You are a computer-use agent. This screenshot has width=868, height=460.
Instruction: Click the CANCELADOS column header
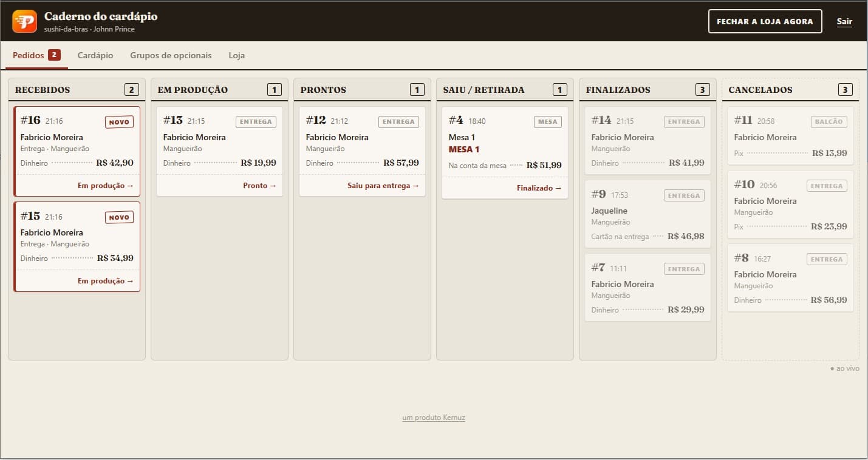(x=760, y=90)
